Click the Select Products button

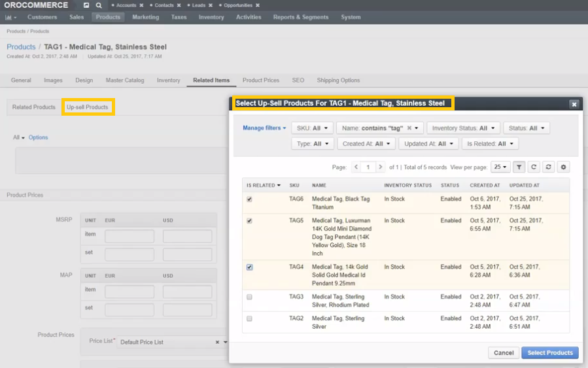[x=550, y=352]
